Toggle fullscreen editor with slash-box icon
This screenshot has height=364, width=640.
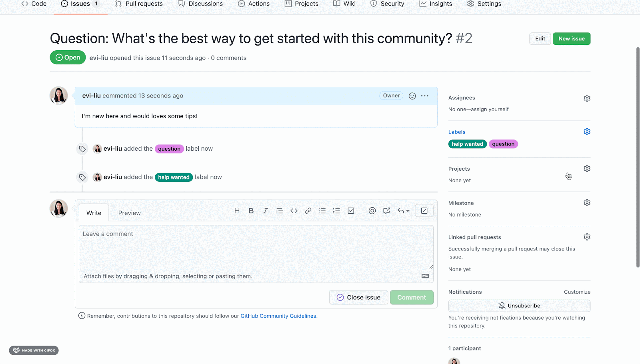(424, 211)
